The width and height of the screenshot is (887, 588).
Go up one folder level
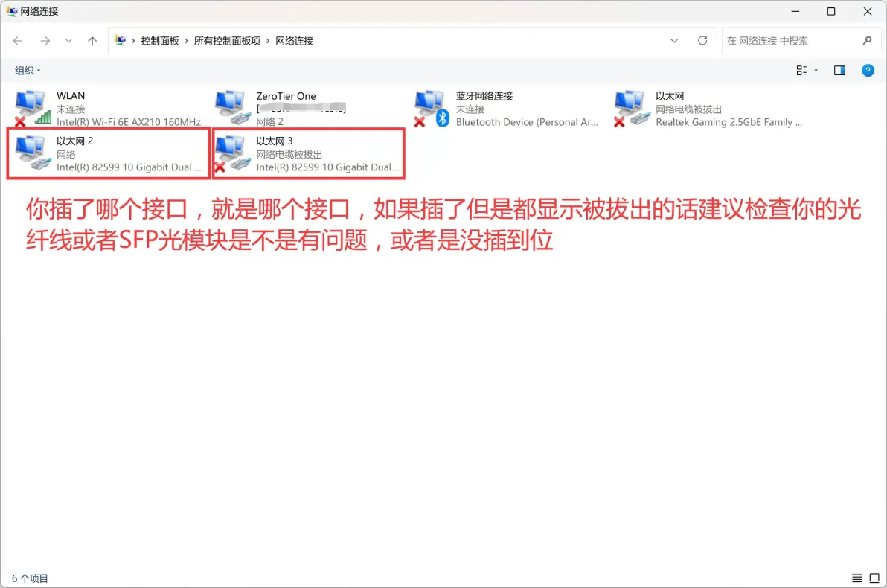click(x=92, y=41)
